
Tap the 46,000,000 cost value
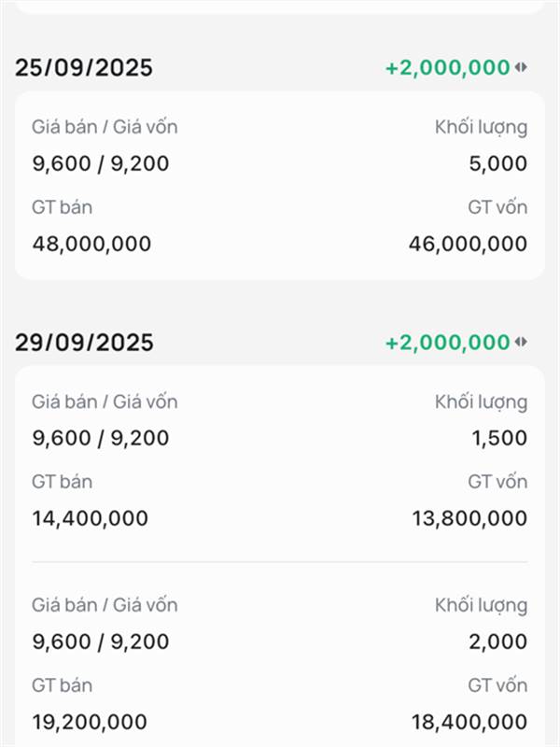[468, 245]
